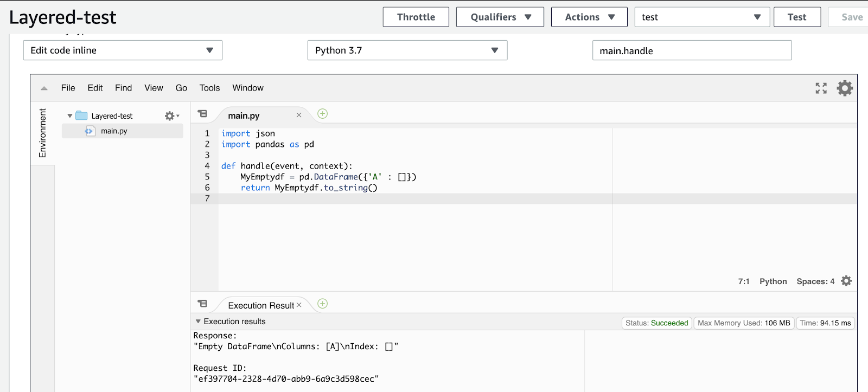Viewport: 868px width, 392px height.
Task: Click the main.handle handler input field
Action: pyautogui.click(x=692, y=50)
